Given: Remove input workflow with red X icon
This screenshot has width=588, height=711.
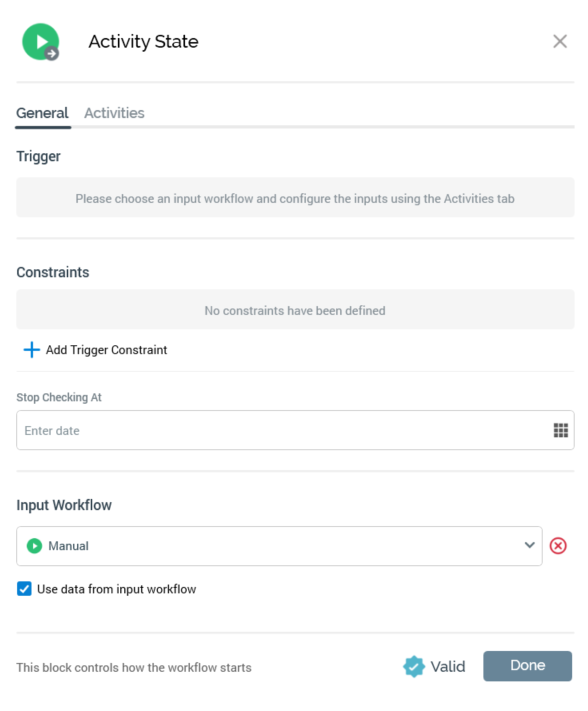Looking at the screenshot, I should click(558, 545).
